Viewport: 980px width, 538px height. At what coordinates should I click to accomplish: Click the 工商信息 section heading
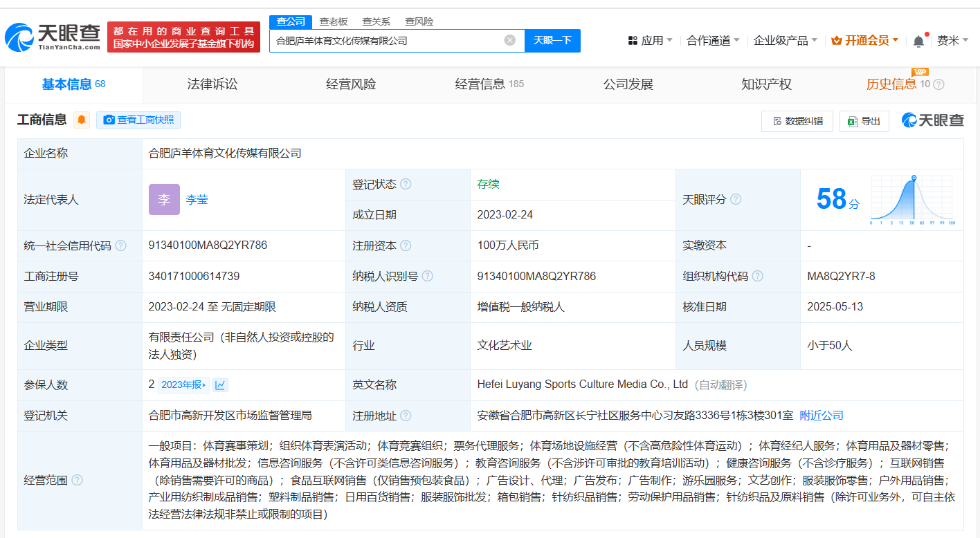pyautogui.click(x=42, y=120)
